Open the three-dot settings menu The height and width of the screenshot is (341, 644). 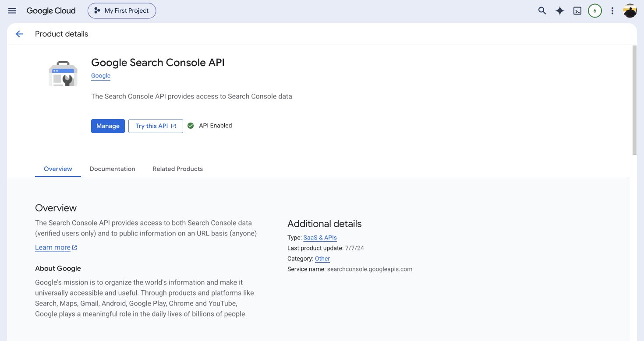(x=612, y=11)
